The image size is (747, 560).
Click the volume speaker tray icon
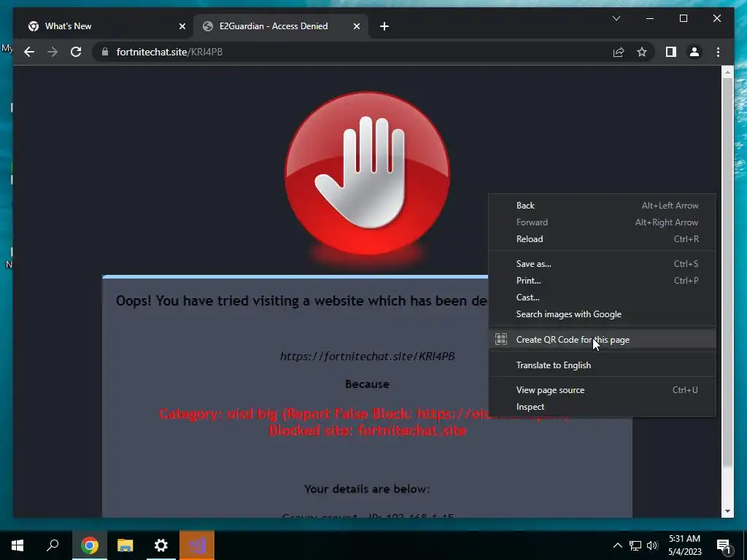coord(652,545)
